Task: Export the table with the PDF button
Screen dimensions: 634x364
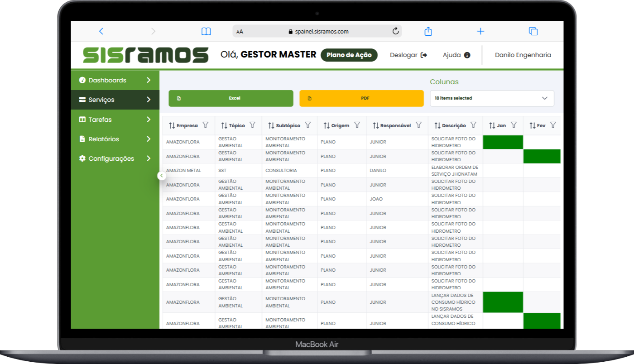Action: (x=361, y=98)
